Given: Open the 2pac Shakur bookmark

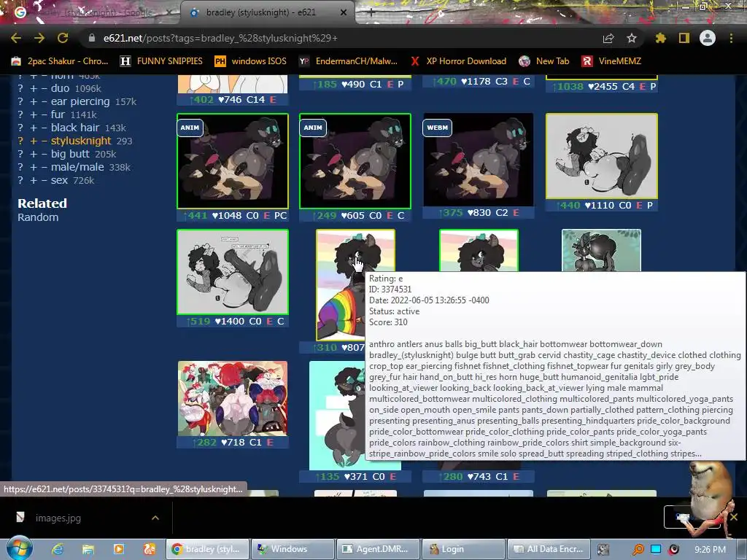Looking at the screenshot, I should click(60, 61).
